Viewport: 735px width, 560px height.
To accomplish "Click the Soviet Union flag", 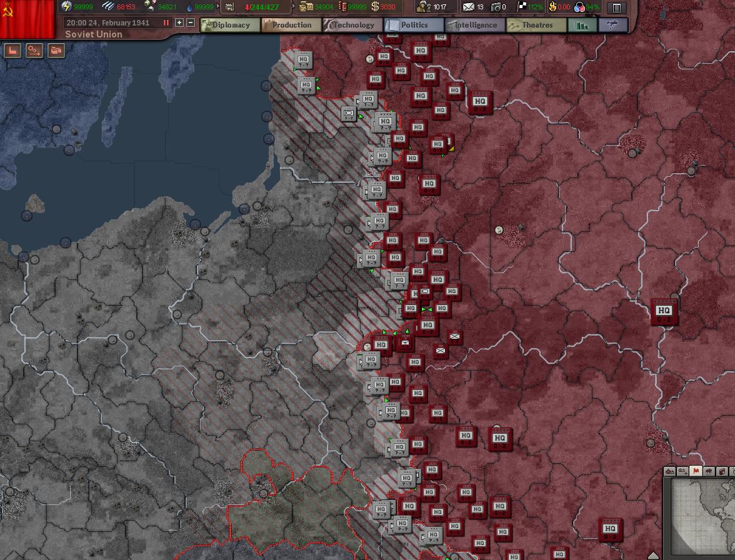I will 27,19.
